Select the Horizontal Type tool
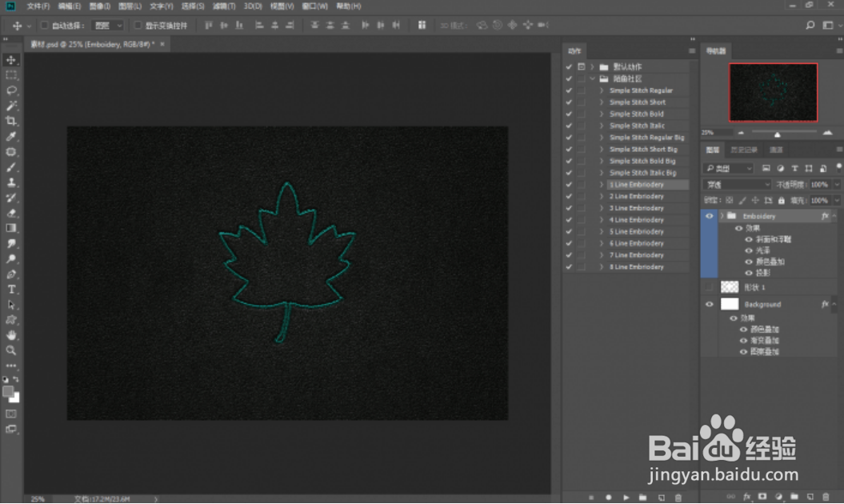Viewport: 844px width, 504px height. pyautogui.click(x=11, y=289)
